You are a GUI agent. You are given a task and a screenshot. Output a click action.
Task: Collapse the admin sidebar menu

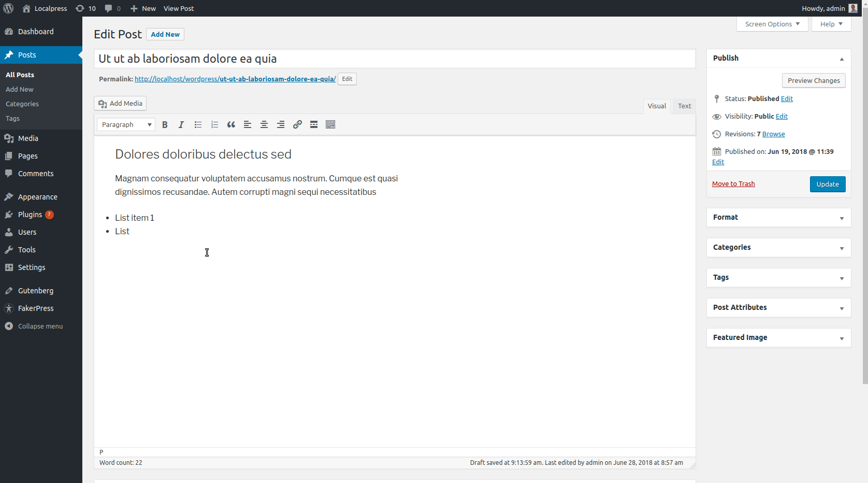[41, 326]
